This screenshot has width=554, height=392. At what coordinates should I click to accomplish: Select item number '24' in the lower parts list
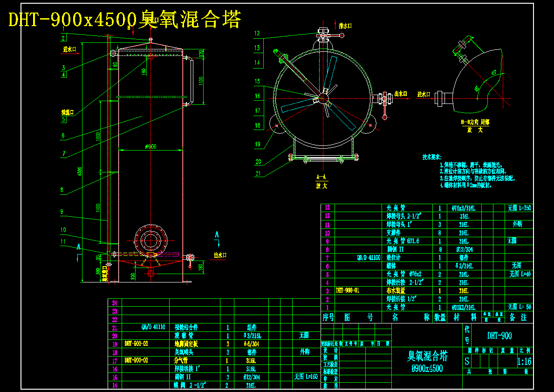pyautogui.click(x=115, y=303)
